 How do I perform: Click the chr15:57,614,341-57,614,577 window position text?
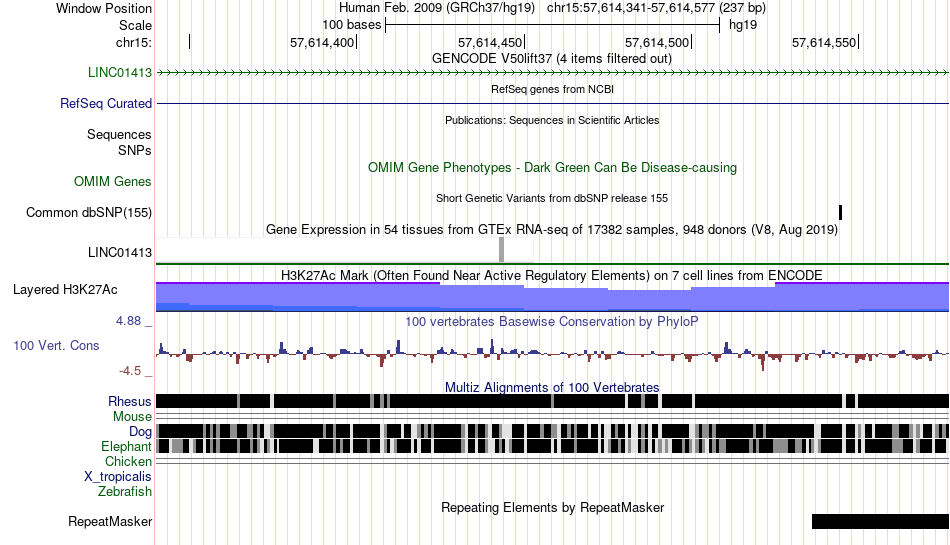click(x=656, y=8)
